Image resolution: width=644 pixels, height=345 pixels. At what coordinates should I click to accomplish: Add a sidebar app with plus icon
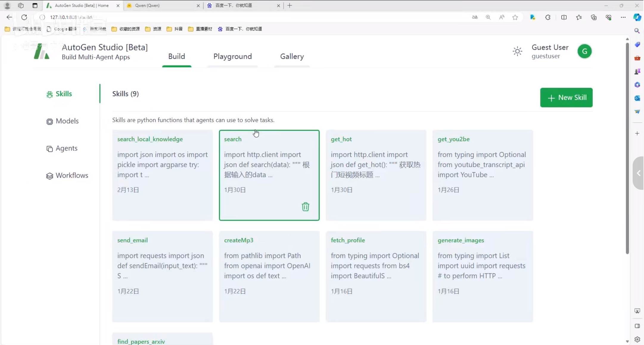(637, 133)
